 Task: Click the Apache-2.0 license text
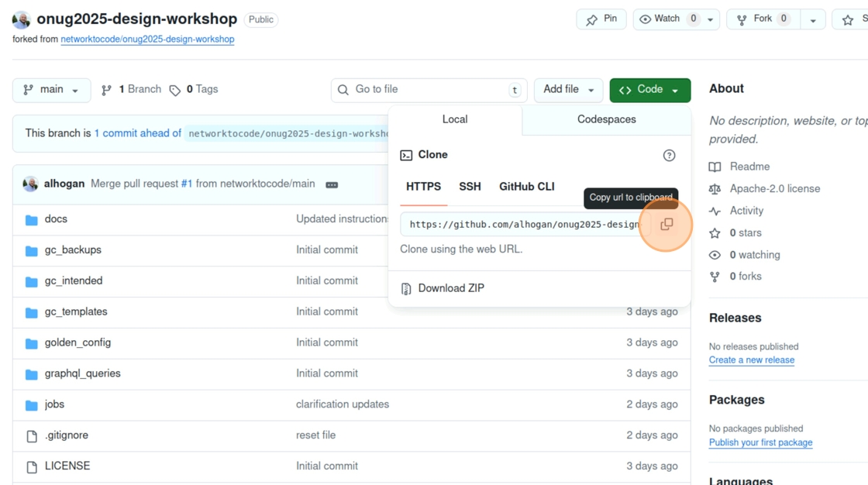coord(775,189)
